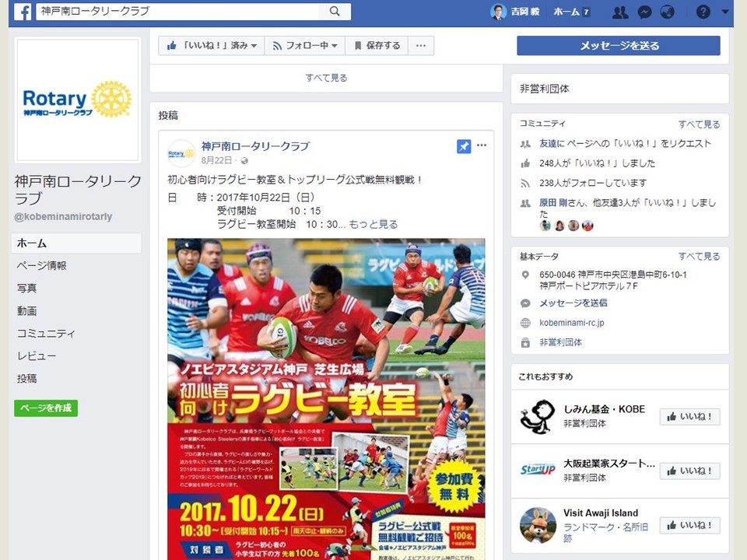The height and width of the screenshot is (560, 747).
Task: Like the しみん基金・KOBE page
Action: click(x=690, y=417)
